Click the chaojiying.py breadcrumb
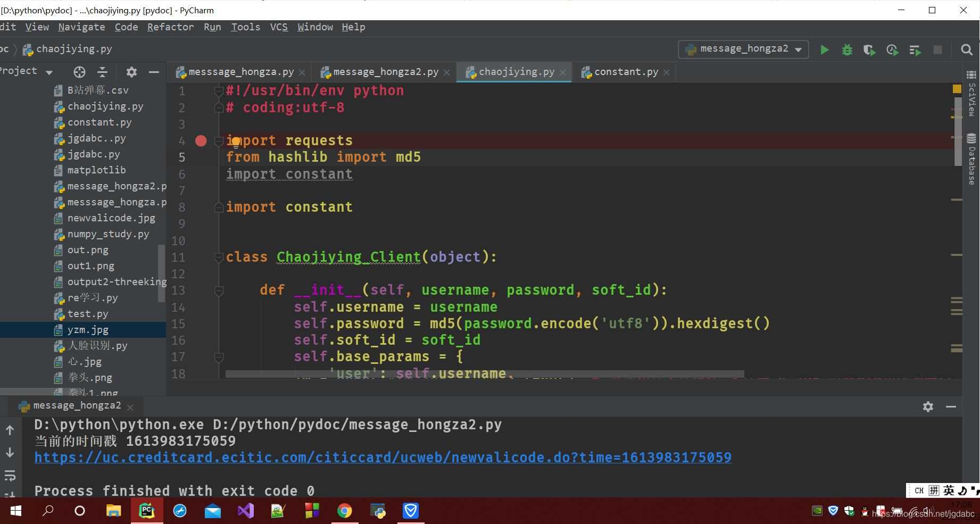This screenshot has height=524, width=980. point(74,49)
